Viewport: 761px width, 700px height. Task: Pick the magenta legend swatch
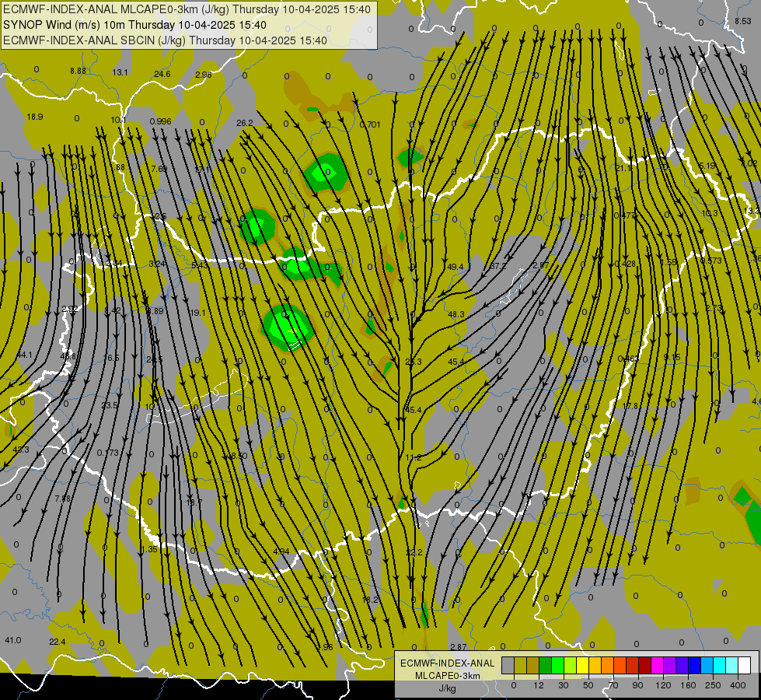657,665
